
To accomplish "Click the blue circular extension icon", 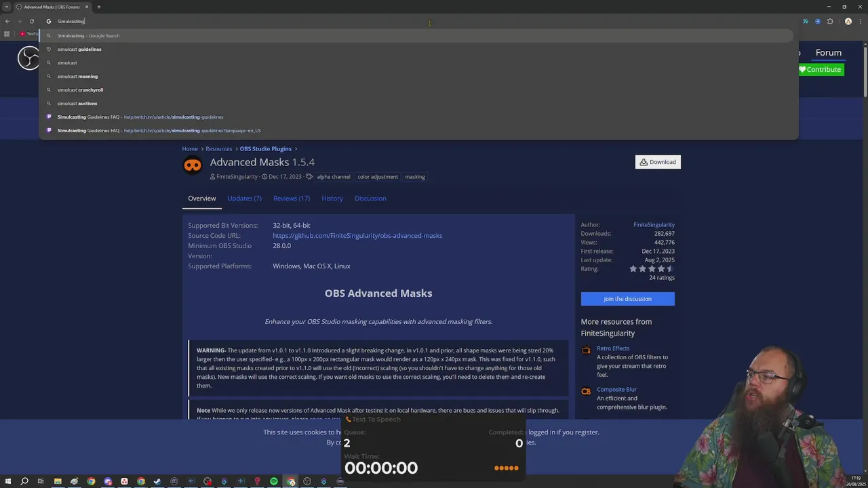I will pos(818,21).
